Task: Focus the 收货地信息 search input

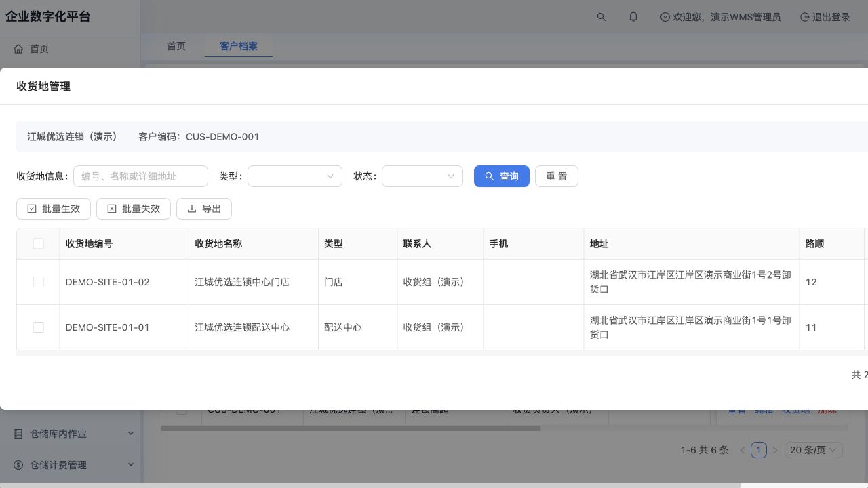Action: [140, 176]
